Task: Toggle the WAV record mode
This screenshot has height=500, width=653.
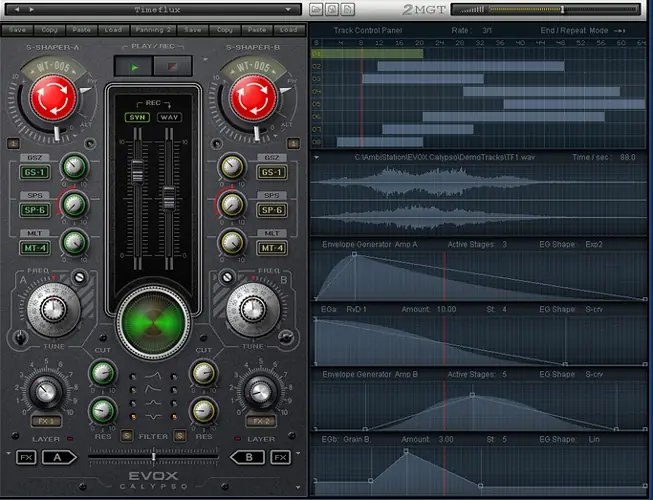Action: click(x=168, y=118)
